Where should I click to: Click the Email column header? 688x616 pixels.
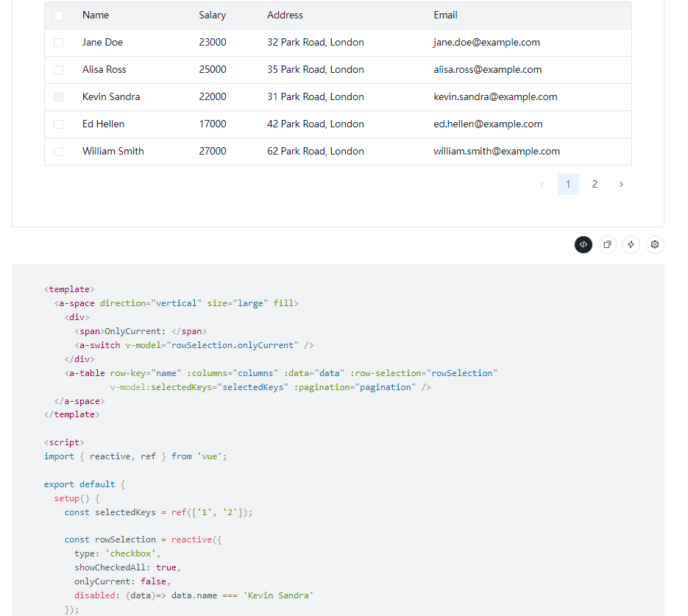(x=445, y=15)
